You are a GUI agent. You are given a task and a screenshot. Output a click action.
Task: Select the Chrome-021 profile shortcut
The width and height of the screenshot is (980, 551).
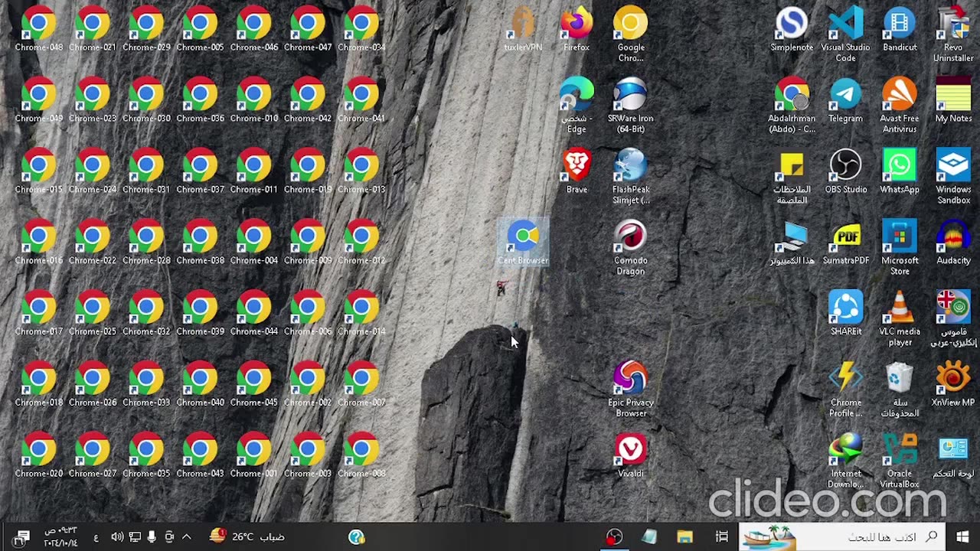pos(93,29)
